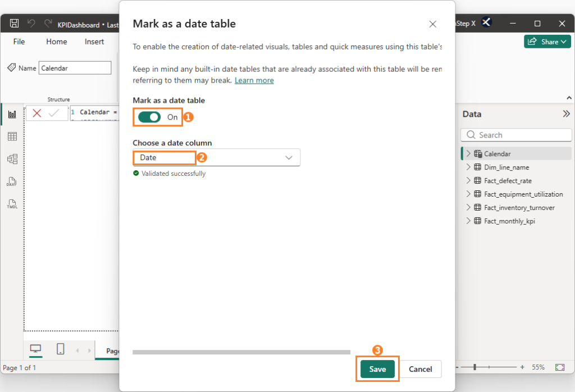The image size is (575, 392).
Task: Click the Save button in dialog
Action: 377,369
